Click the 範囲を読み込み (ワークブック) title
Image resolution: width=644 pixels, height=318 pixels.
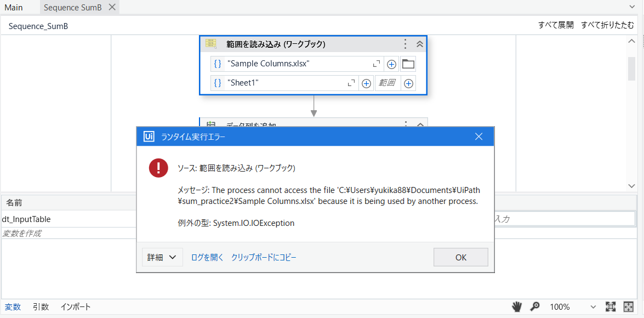click(276, 44)
